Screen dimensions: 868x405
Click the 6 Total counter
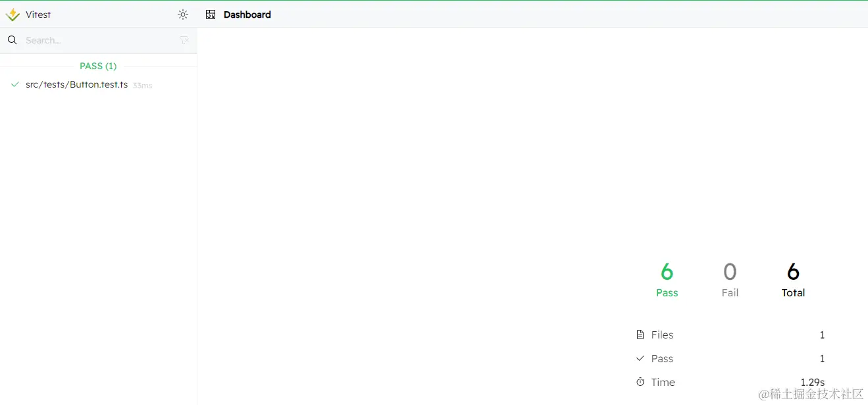click(x=793, y=280)
